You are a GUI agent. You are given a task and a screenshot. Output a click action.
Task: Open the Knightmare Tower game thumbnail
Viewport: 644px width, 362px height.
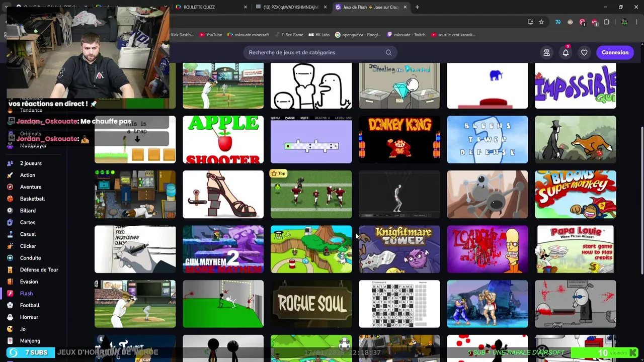[399, 249]
